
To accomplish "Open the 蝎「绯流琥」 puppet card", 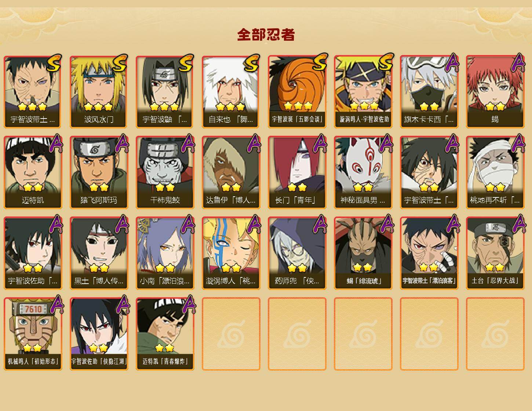I will tap(363, 253).
